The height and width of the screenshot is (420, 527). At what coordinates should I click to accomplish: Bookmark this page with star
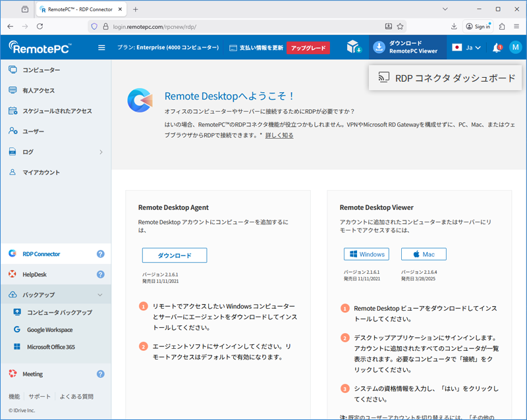click(400, 26)
